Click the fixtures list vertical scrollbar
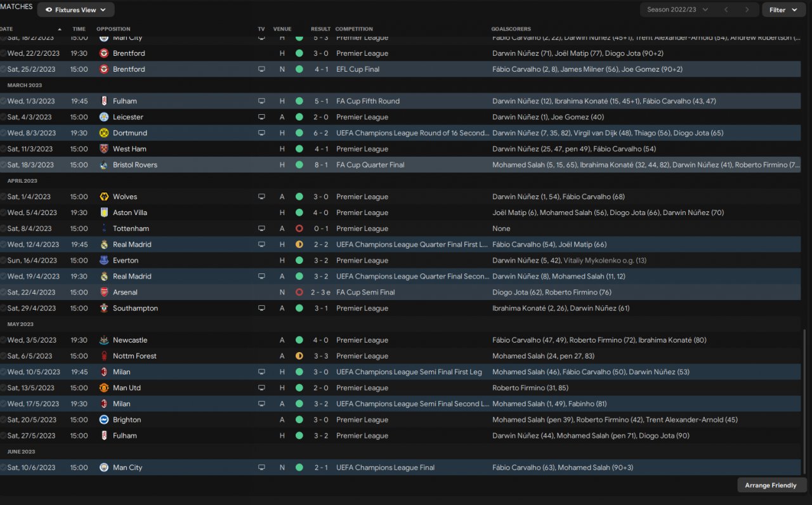 [804, 401]
